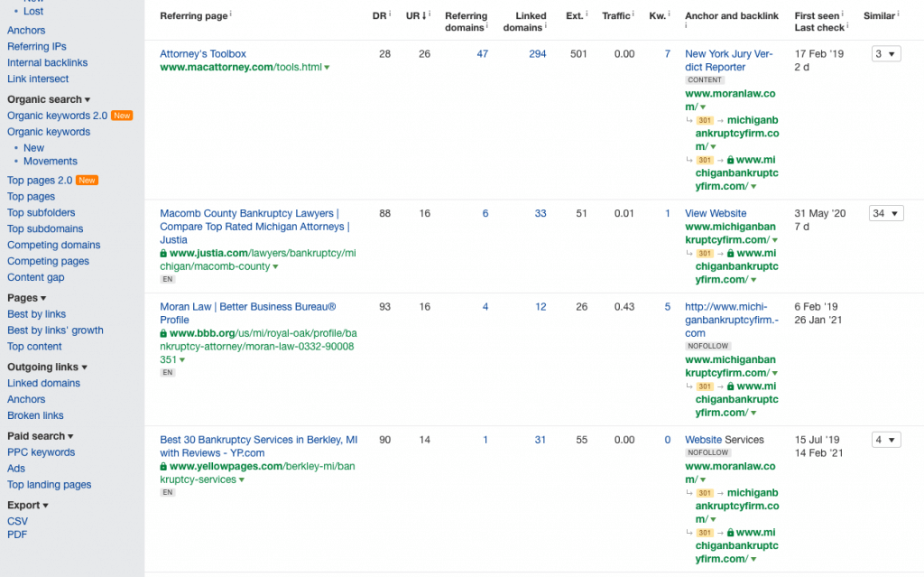Show info tooltip for DR column
The height and width of the screenshot is (577, 924).
tap(390, 14)
